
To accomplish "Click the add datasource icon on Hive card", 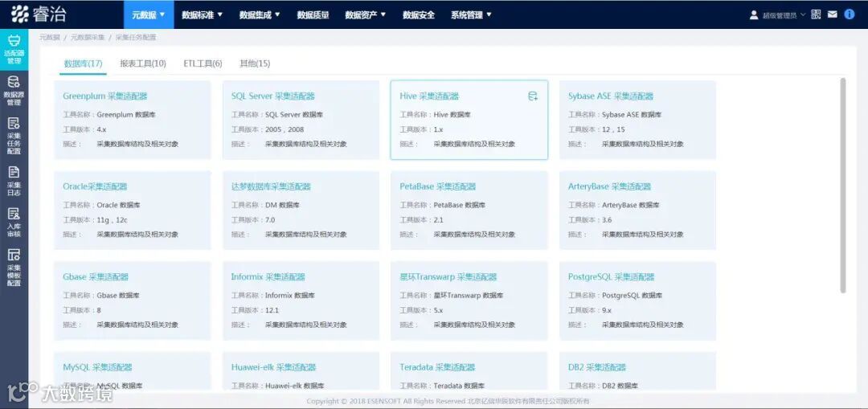I will (x=533, y=96).
